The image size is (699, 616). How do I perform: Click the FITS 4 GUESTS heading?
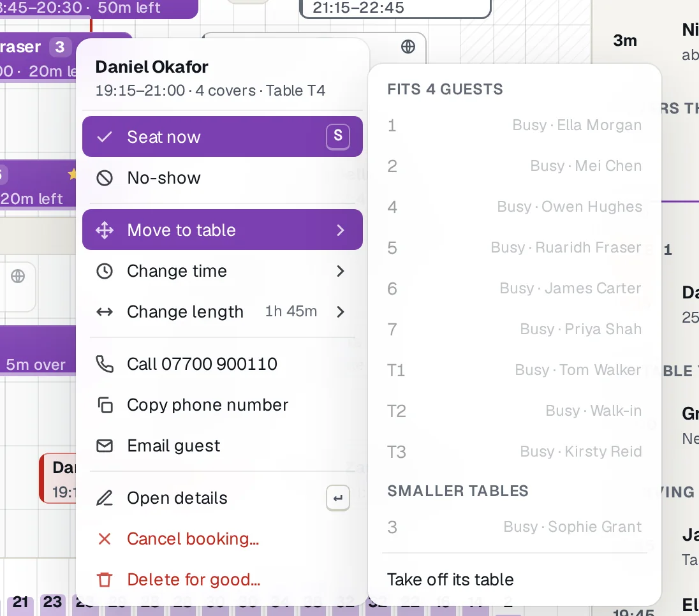pos(445,89)
